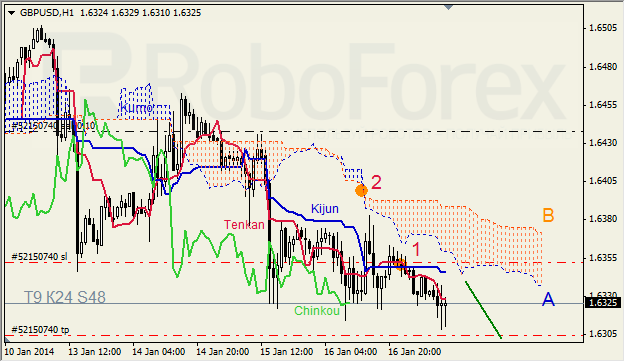The image size is (625, 362).
Task: Click the red number 1 label
Action: point(416,249)
